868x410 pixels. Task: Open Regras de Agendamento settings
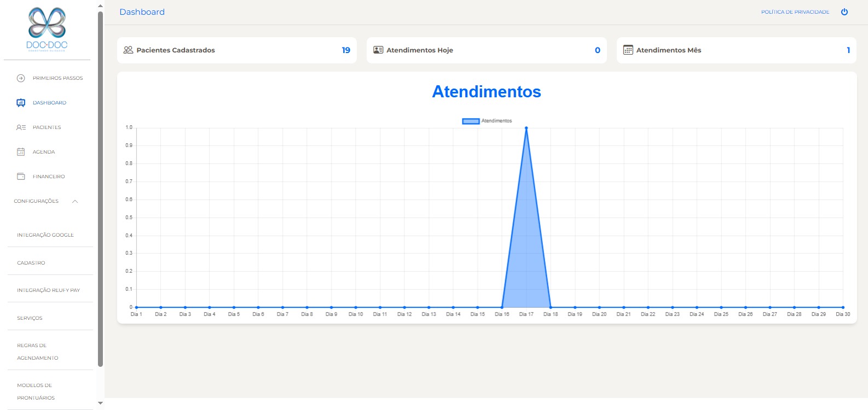[x=37, y=352]
